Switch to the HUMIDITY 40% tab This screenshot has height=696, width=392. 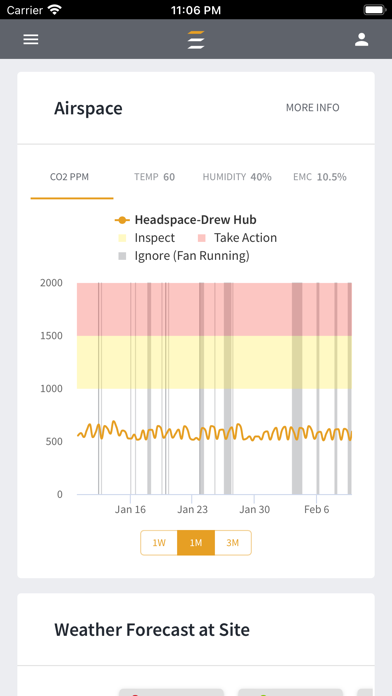click(x=237, y=177)
